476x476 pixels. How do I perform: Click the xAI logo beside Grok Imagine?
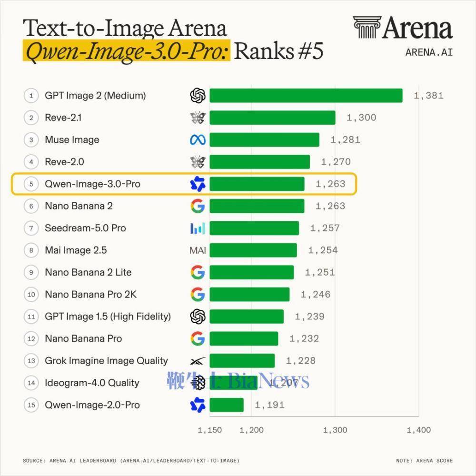pyautogui.click(x=198, y=361)
